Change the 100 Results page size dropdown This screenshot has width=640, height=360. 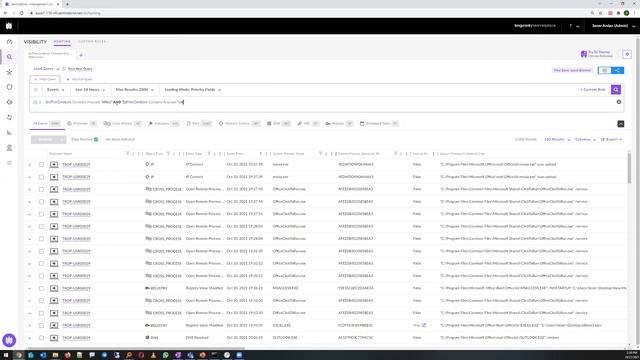click(x=557, y=140)
